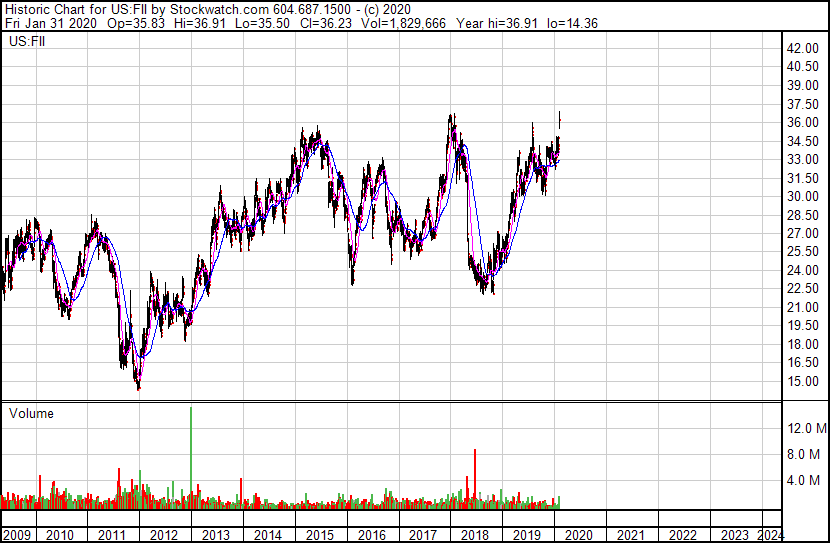Image resolution: width=830 pixels, height=543 pixels.
Task: Click the 28.50 price axis label
Action: click(802, 215)
